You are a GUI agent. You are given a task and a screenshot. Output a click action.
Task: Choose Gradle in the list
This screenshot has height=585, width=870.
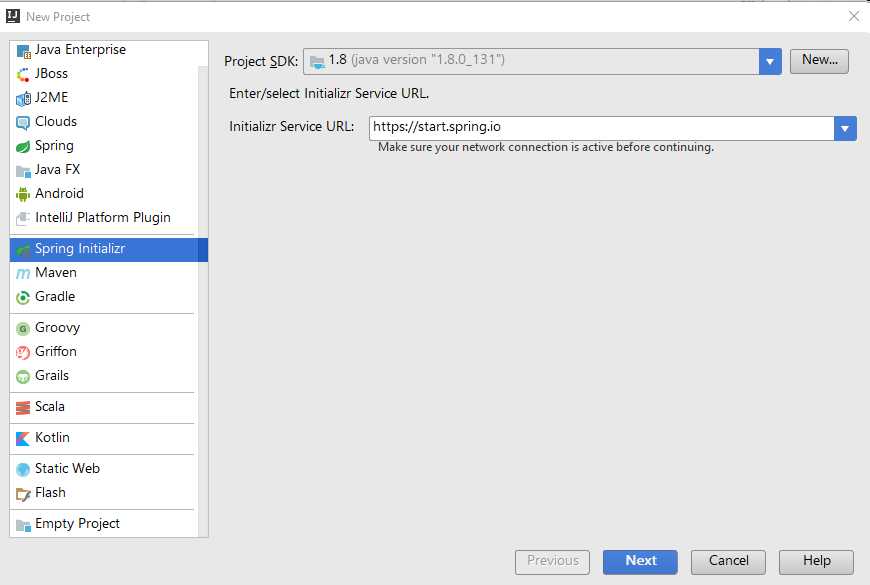pyautogui.click(x=103, y=296)
